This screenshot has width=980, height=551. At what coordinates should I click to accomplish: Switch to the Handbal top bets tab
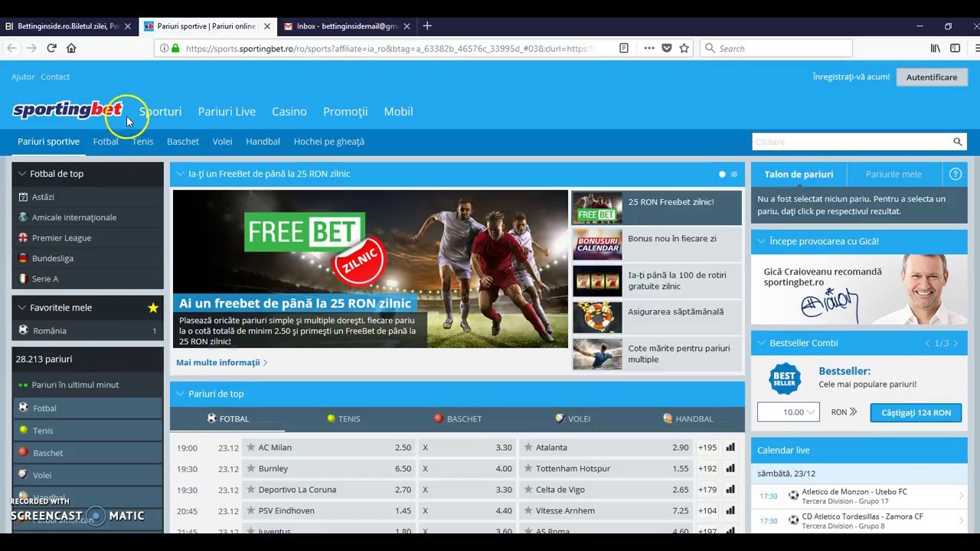688,419
